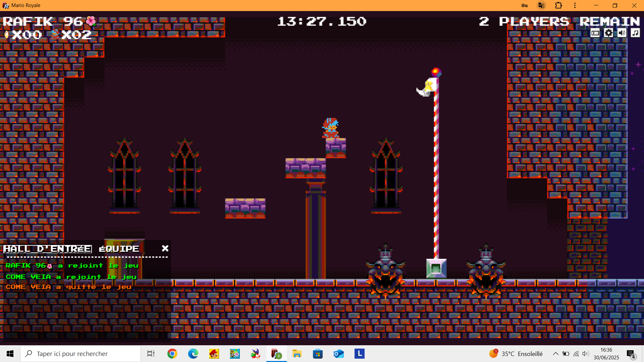Screen dimensions: 644x362
Task: Select the active Mario Royale taskbar icon
Action: [x=276, y=354]
